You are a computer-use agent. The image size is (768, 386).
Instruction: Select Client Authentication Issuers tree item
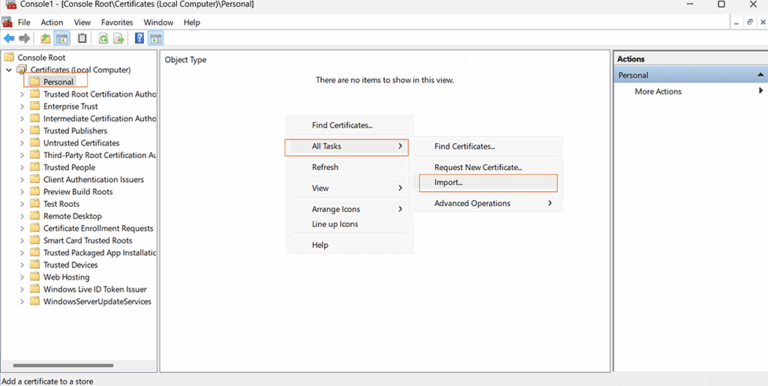click(x=94, y=179)
